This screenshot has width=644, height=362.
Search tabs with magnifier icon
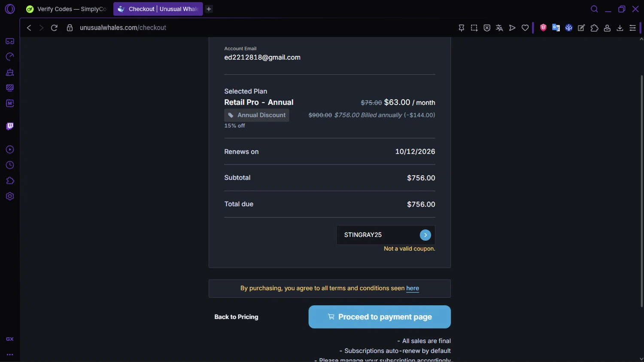point(594,9)
